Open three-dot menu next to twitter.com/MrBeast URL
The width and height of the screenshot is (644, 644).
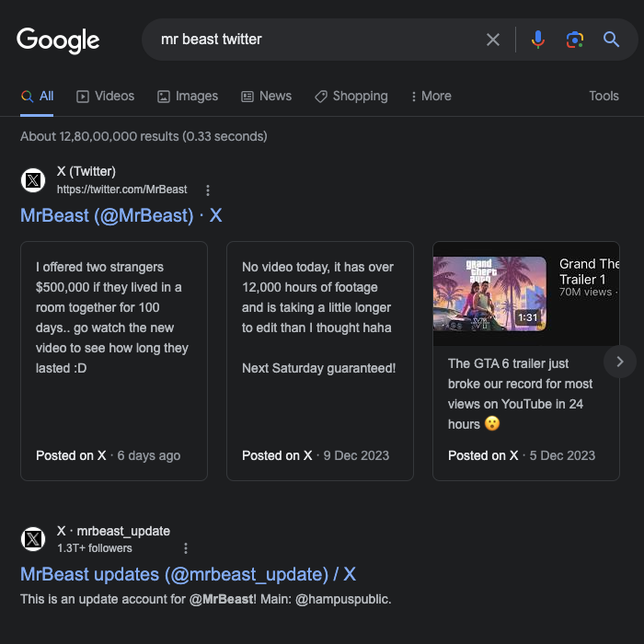(x=208, y=190)
